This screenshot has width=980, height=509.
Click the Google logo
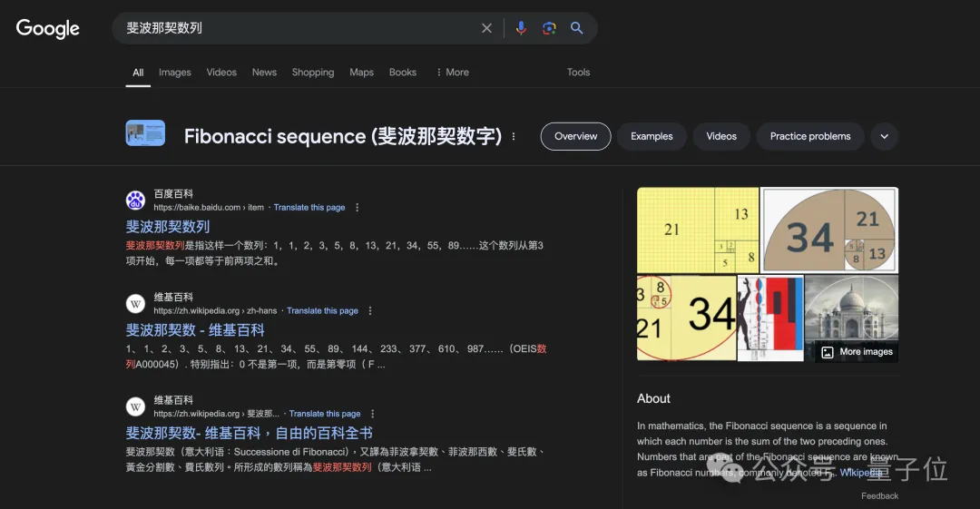pyautogui.click(x=48, y=28)
